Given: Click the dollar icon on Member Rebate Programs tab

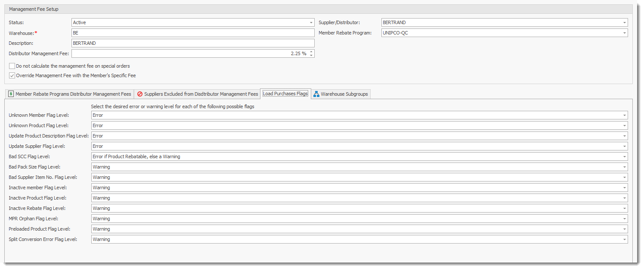Looking at the screenshot, I should pyautogui.click(x=11, y=94).
